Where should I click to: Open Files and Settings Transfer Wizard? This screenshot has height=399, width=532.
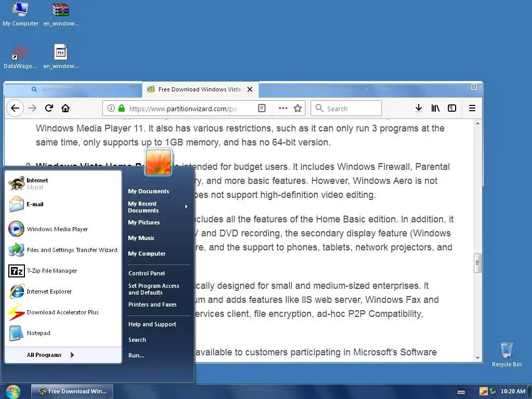tap(63, 250)
